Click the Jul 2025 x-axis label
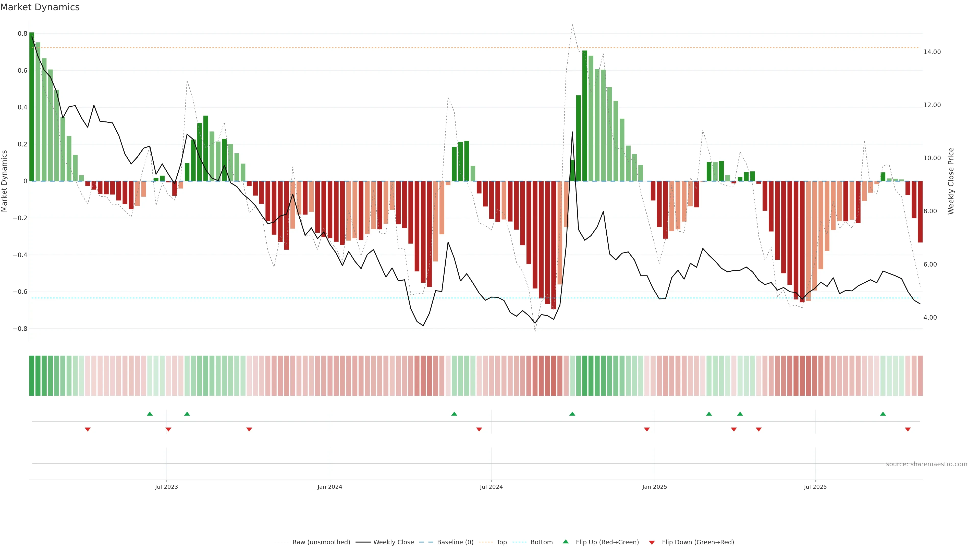 [815, 487]
